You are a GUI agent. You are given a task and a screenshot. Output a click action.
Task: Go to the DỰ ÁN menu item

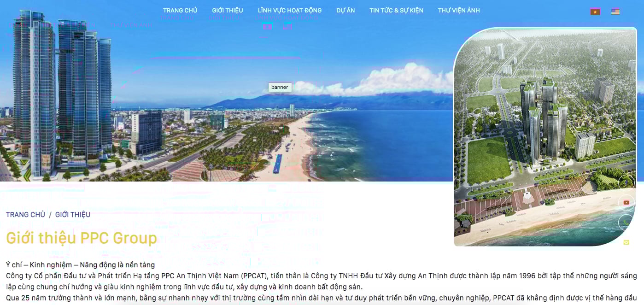345,10
